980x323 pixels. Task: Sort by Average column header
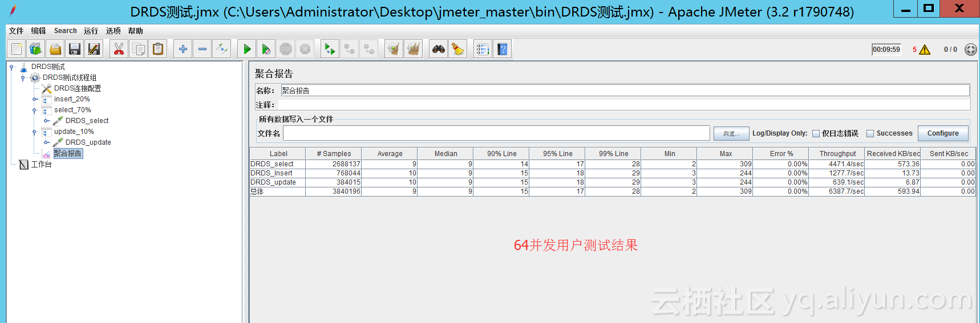[x=390, y=154]
